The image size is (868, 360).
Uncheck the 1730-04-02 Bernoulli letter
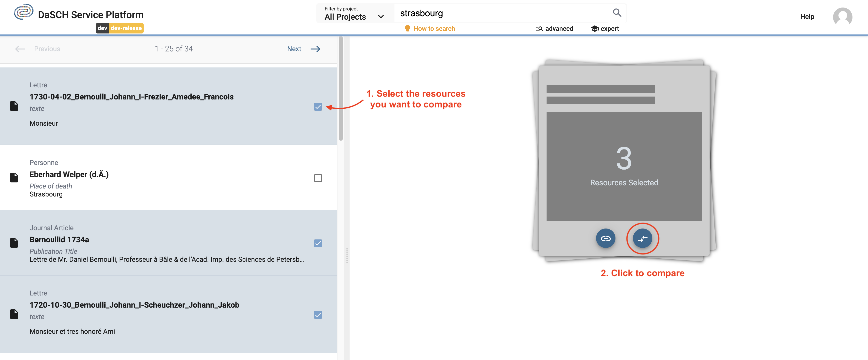point(317,106)
